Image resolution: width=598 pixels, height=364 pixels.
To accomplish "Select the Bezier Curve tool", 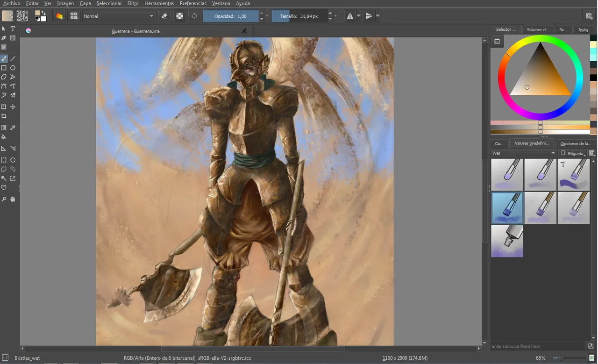I will point(4,86).
